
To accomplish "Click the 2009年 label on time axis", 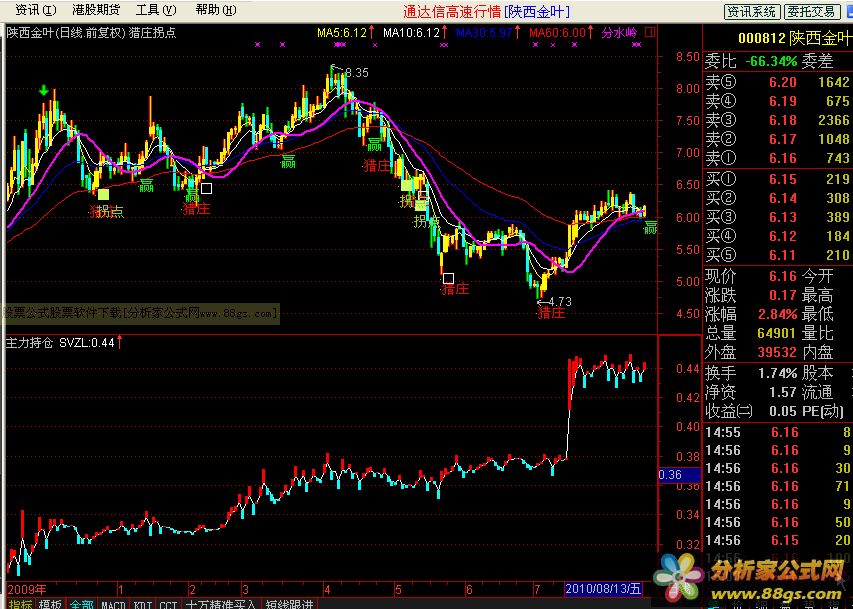I will tap(27, 589).
